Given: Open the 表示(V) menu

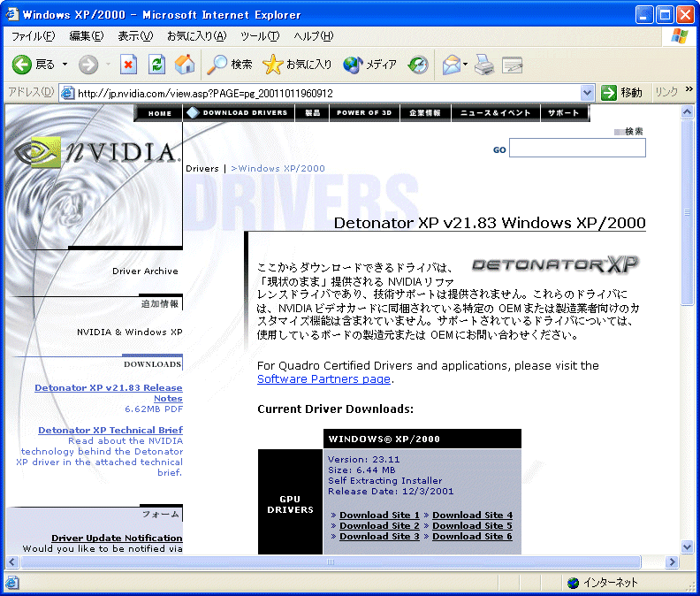Looking at the screenshot, I should pyautogui.click(x=135, y=36).
